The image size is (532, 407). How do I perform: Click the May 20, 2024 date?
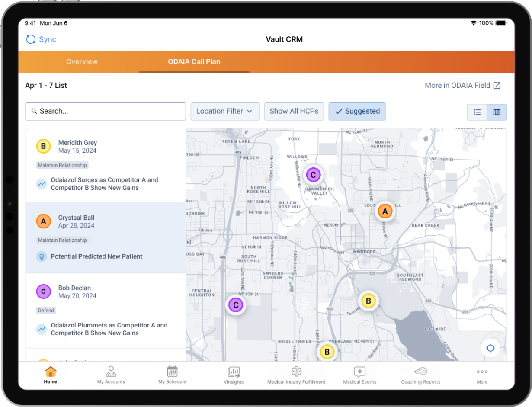[77, 296]
